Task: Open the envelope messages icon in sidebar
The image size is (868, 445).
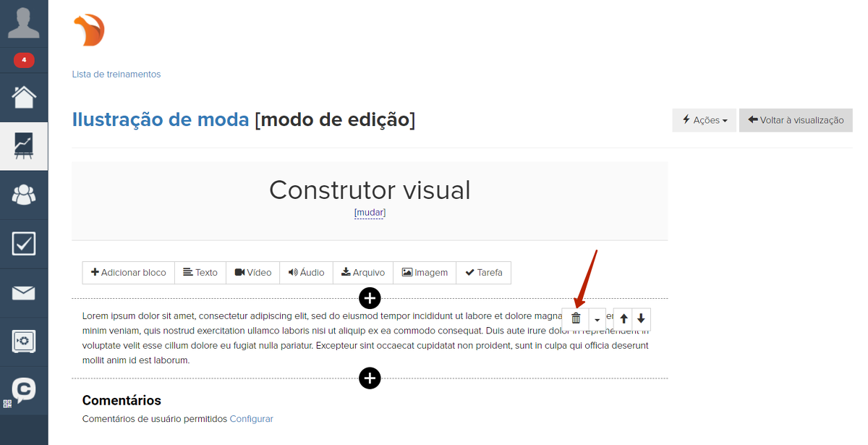Action: (x=24, y=292)
